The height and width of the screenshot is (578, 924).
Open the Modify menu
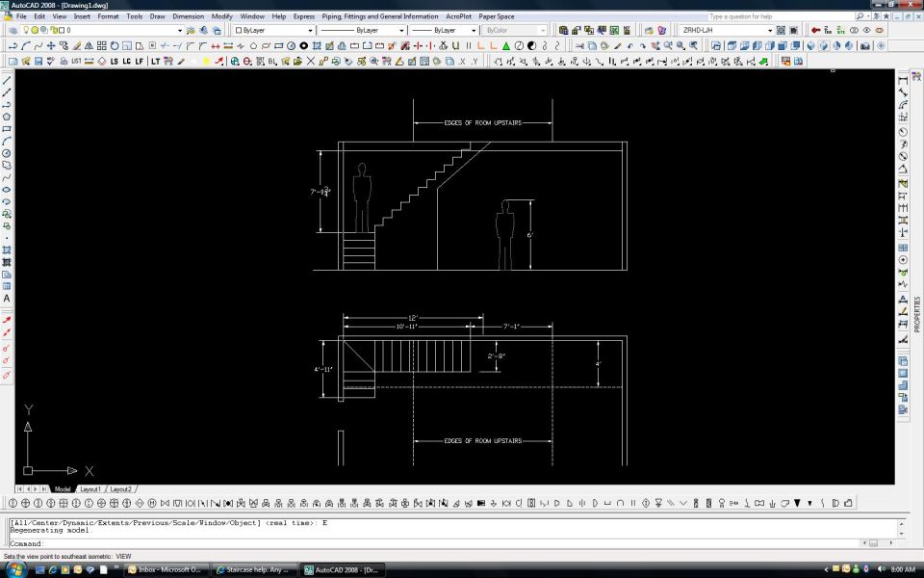[221, 16]
